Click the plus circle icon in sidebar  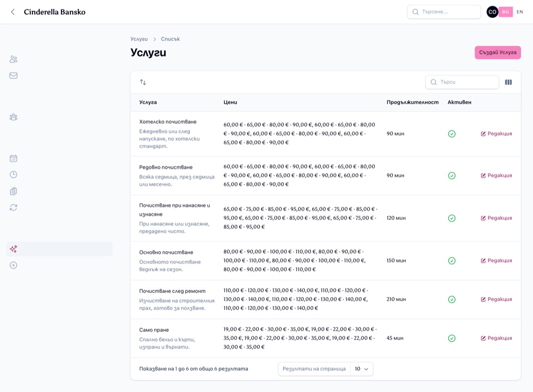(x=14, y=265)
